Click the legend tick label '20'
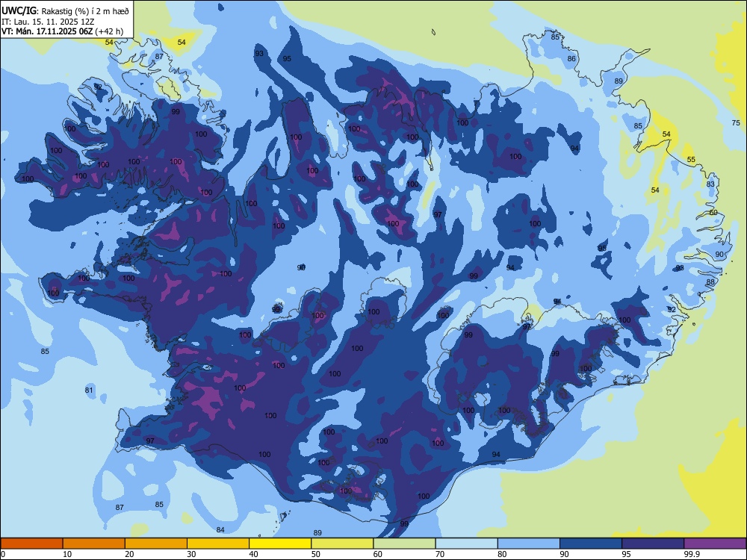 click(129, 554)
